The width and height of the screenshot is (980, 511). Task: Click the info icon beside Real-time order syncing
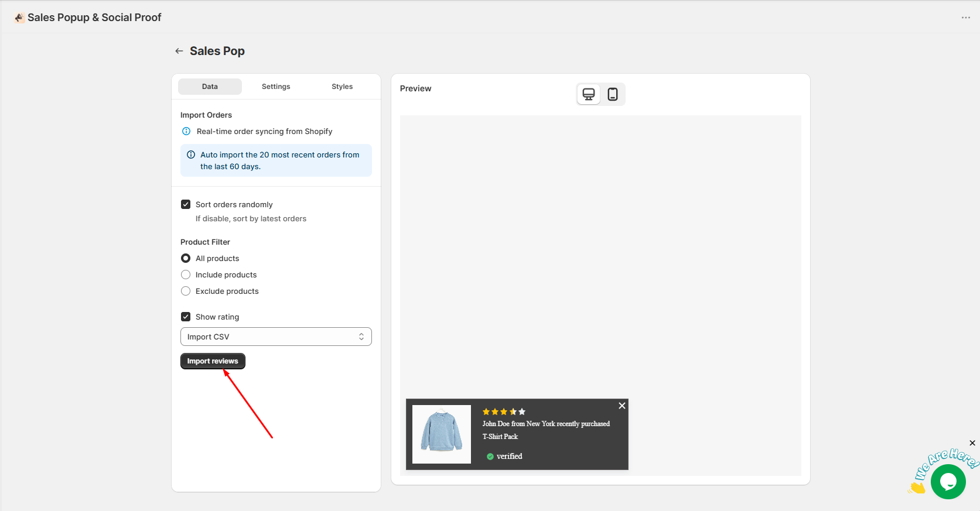click(186, 132)
